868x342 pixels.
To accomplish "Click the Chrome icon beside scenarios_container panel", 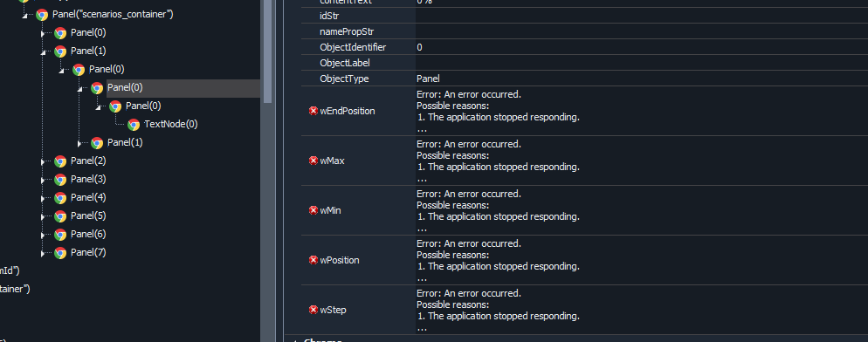I will [42, 15].
